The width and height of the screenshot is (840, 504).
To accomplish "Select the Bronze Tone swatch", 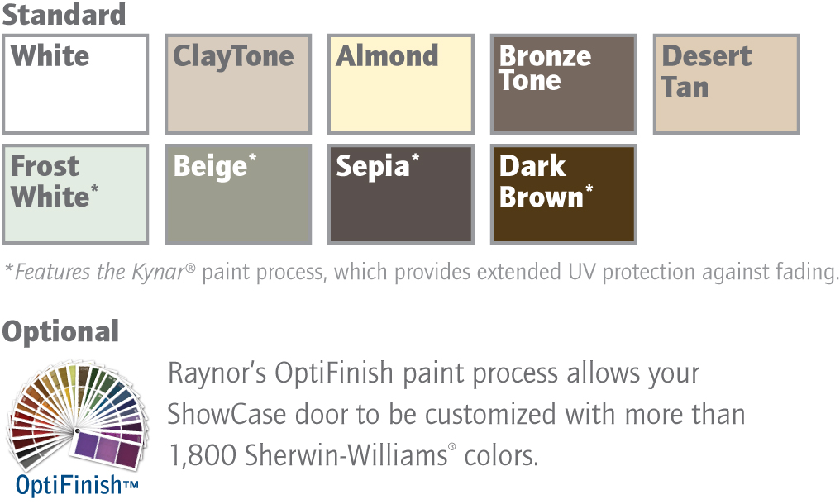I will coord(564,84).
